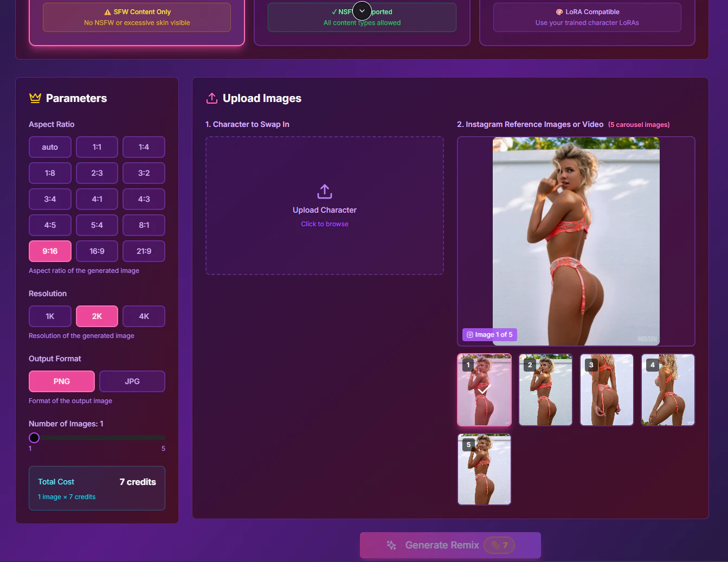Choose 4K resolution
The width and height of the screenshot is (728, 562).
[144, 316]
